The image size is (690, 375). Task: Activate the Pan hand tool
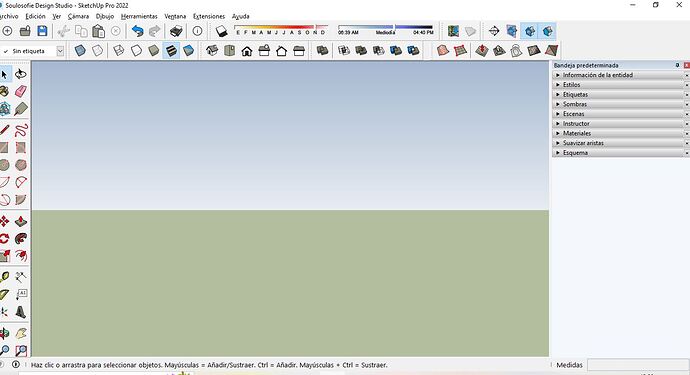tap(20, 334)
